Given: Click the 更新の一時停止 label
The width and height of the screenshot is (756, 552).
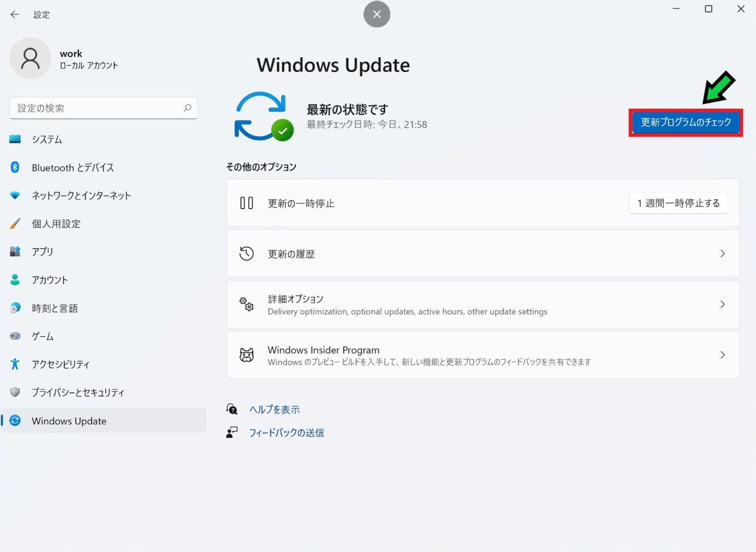Looking at the screenshot, I should click(301, 204).
